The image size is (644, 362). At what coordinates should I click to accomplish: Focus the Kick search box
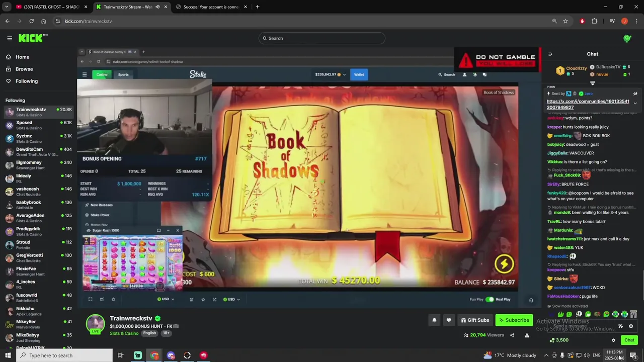tap(322, 38)
